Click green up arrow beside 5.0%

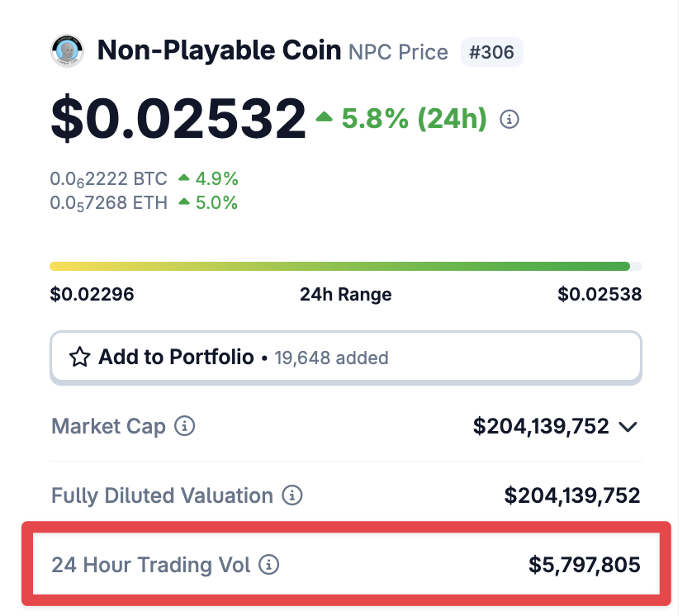click(x=183, y=201)
